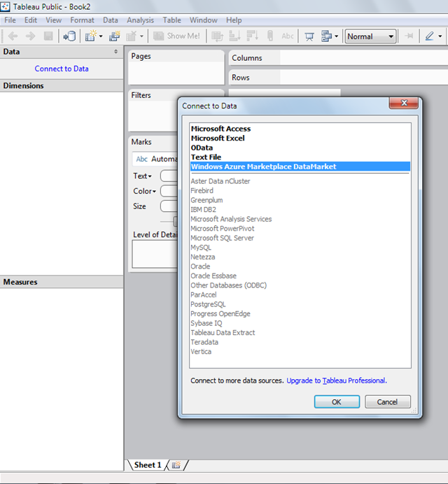Open the Table menu
448x484 pixels.
click(171, 20)
